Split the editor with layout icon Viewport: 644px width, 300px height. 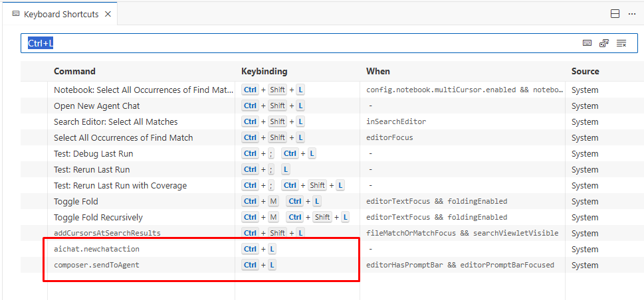pyautogui.click(x=615, y=14)
